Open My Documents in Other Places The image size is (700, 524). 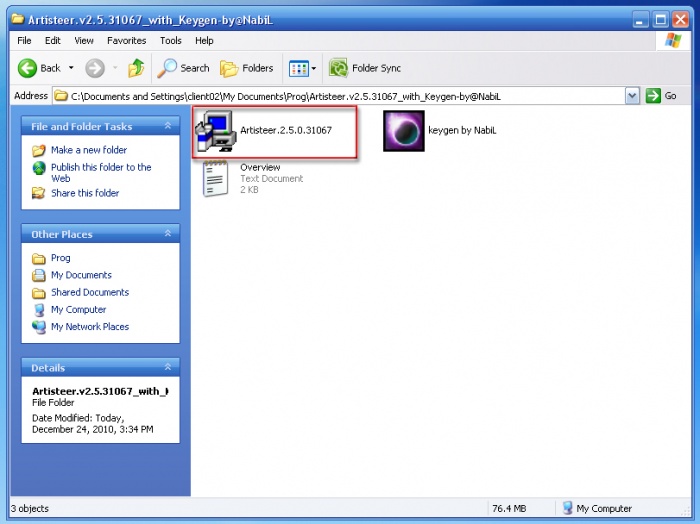(81, 275)
